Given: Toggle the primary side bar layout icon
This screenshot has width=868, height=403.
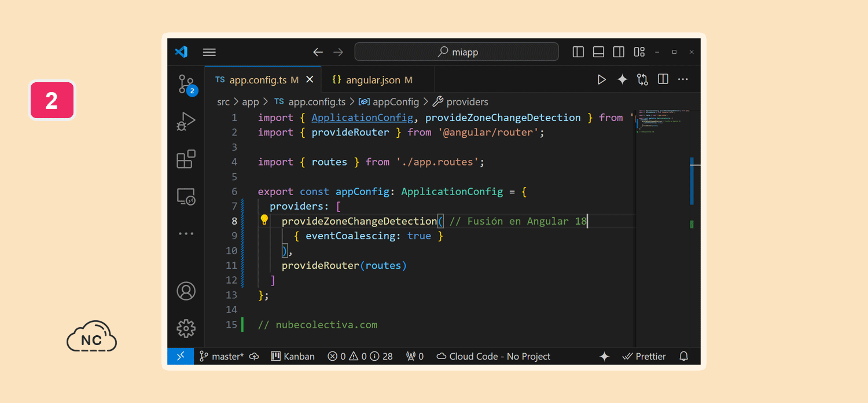Looking at the screenshot, I should [578, 52].
